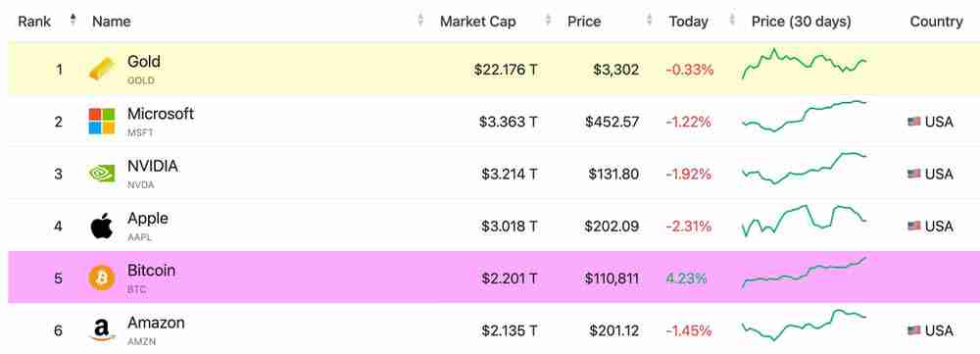Click the Apple logo icon
The height and width of the screenshot is (354, 980).
tap(102, 226)
